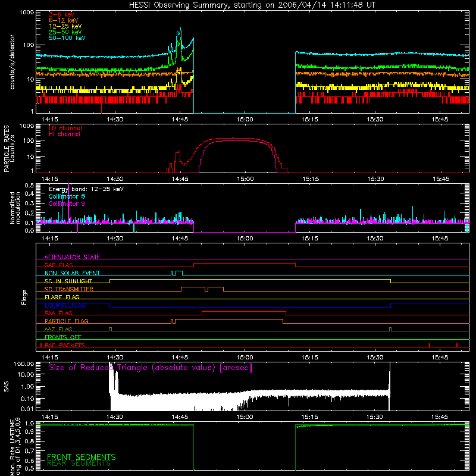The width and height of the screenshot is (476, 476).
Task: Click the '14:45' tick label under the count-rate plot
Action: (x=180, y=120)
